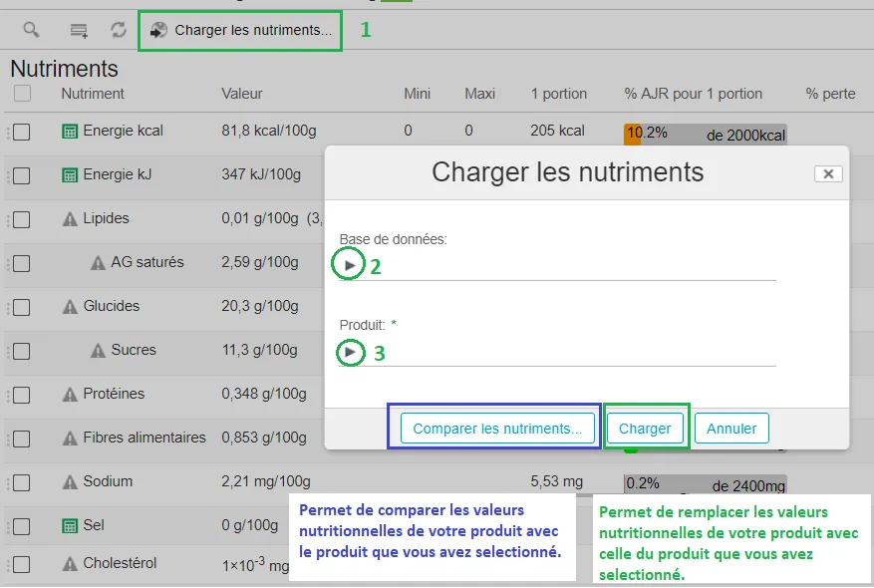Click the Produit input field
This screenshot has height=588, width=874.
click(x=557, y=353)
